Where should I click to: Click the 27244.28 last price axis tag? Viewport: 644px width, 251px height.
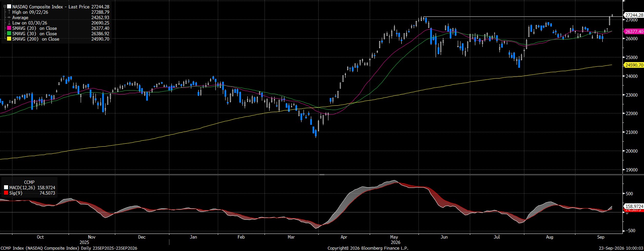coord(634,15)
